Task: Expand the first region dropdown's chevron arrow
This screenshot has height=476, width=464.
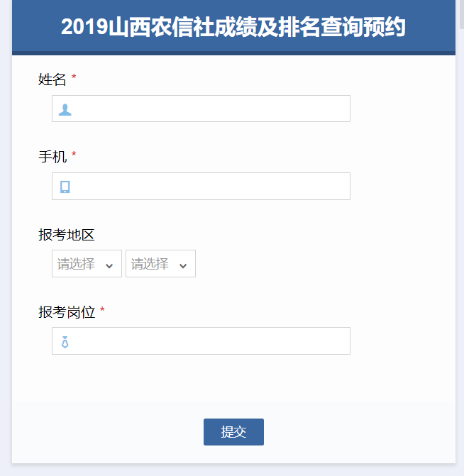Action: click(109, 265)
